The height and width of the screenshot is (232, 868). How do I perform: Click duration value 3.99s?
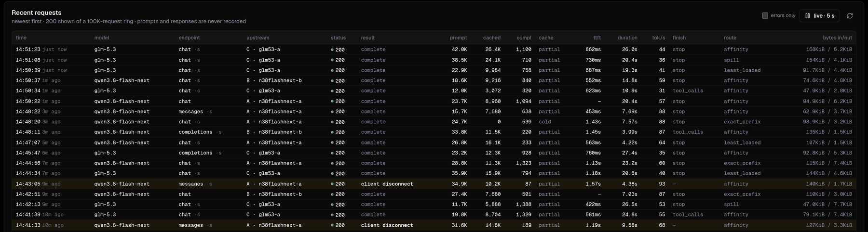[629, 132]
